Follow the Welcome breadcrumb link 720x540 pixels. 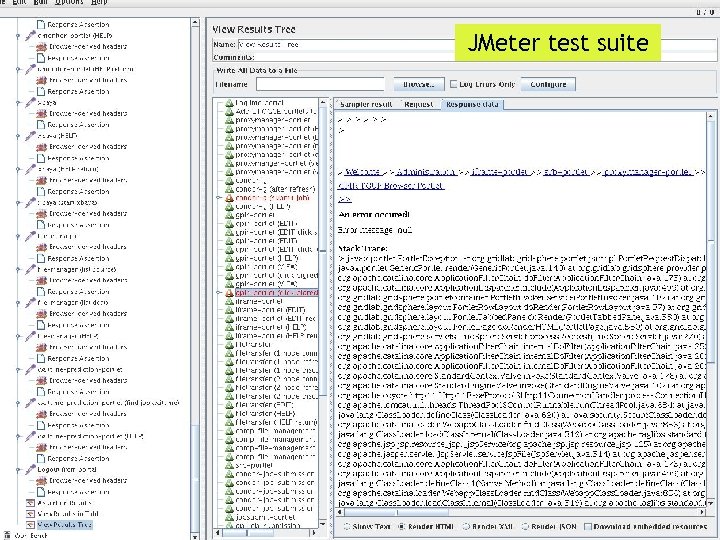362,172
